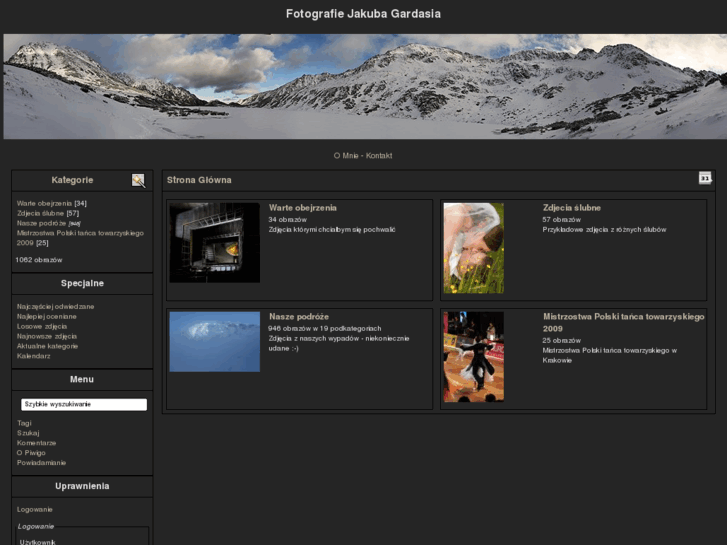Screen dimensions: 727x545
Task: Open the Kontakt link
Action: point(379,156)
